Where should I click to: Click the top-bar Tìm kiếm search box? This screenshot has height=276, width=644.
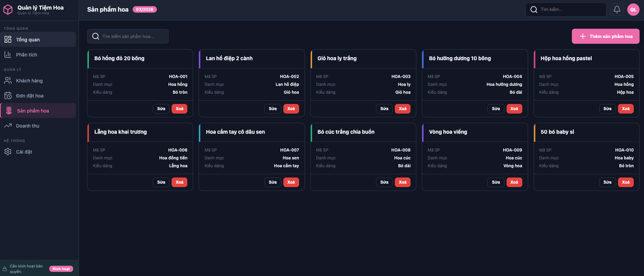(569, 10)
